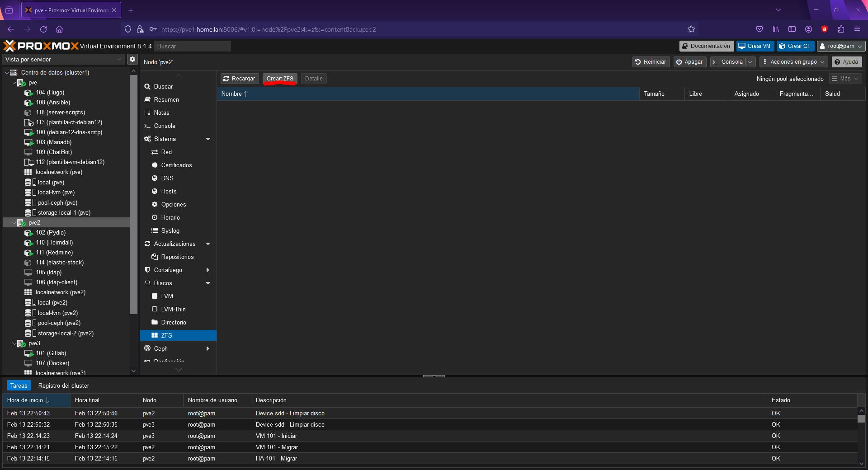Open root@pam user menu
The image size is (868, 470).
click(x=841, y=46)
